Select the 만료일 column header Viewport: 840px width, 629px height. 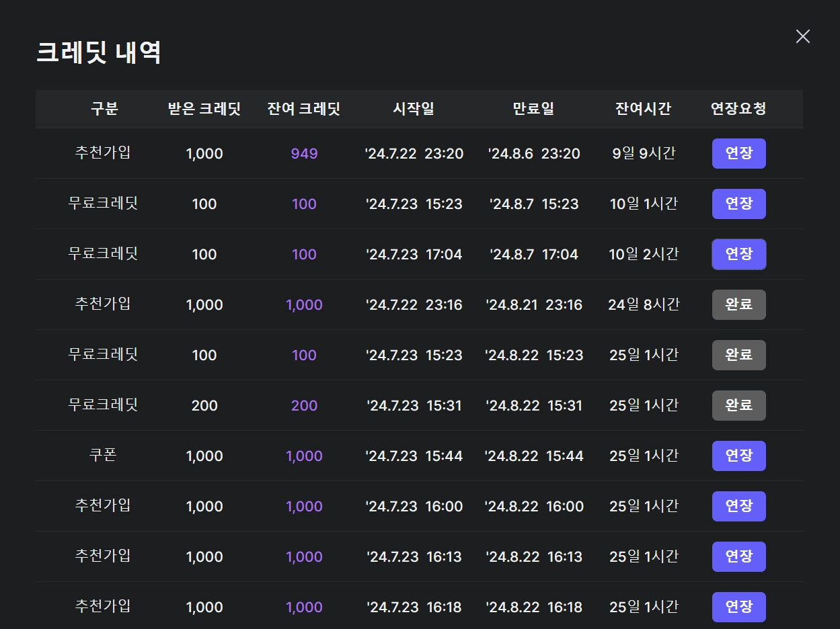point(533,109)
